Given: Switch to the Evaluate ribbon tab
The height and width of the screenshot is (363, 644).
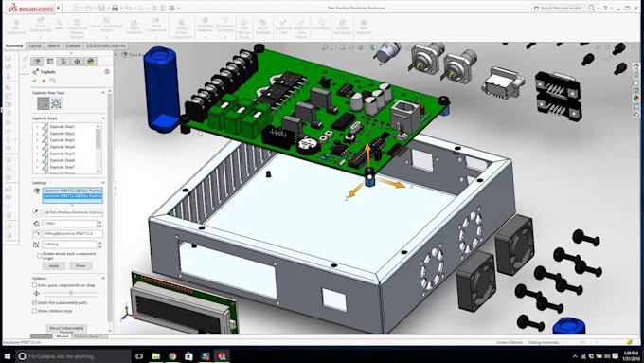Looking at the screenshot, I should tap(73, 46).
